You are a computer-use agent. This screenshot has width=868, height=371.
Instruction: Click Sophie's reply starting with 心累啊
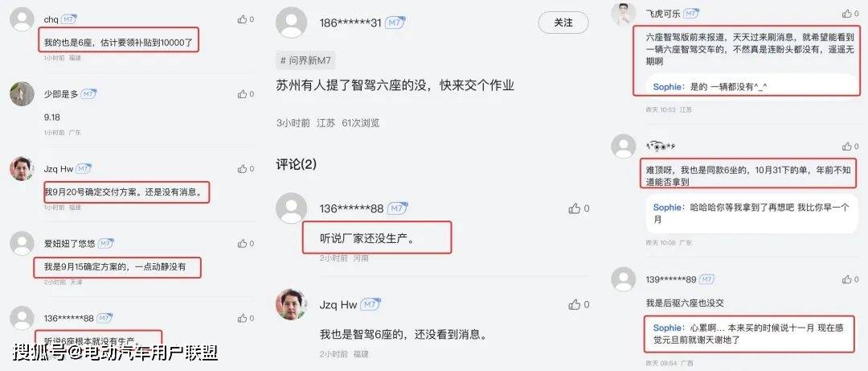(748, 334)
